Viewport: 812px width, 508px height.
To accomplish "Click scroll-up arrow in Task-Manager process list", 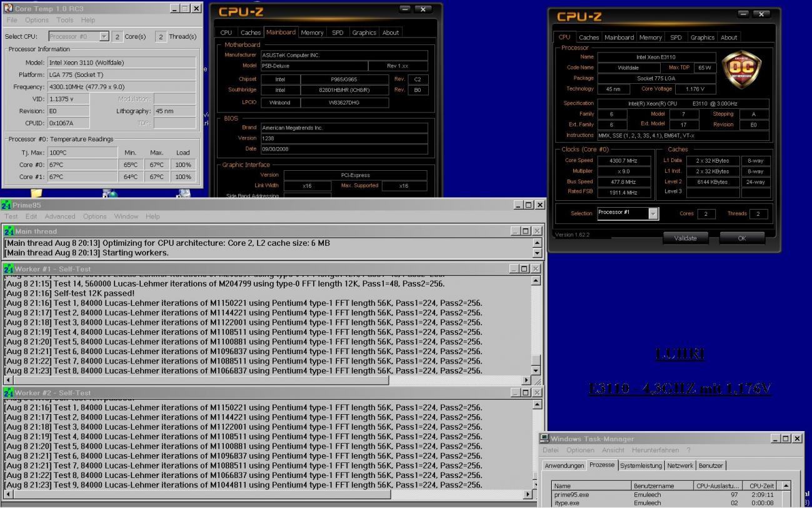I will point(786,485).
